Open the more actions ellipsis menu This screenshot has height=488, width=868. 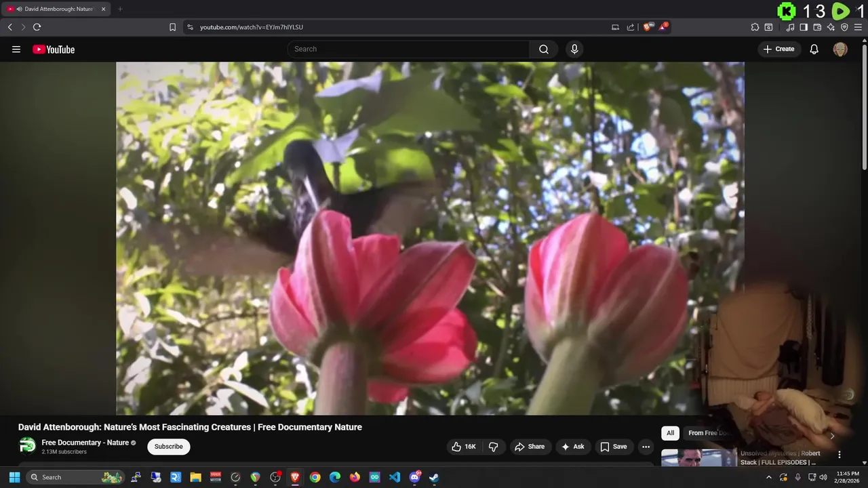click(x=646, y=447)
